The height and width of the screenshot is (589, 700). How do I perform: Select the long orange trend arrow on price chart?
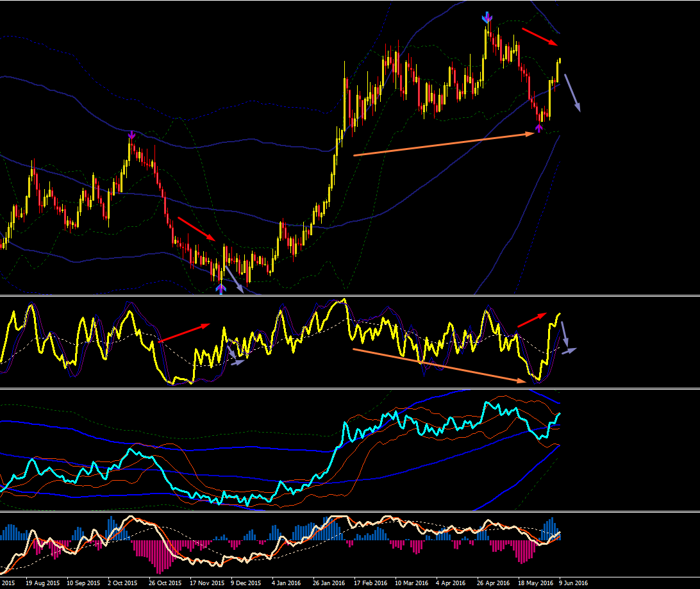pyautogui.click(x=444, y=144)
